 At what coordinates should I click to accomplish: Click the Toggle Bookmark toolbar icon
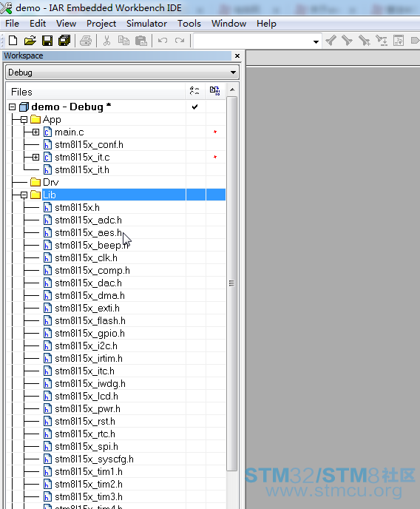coord(415,41)
